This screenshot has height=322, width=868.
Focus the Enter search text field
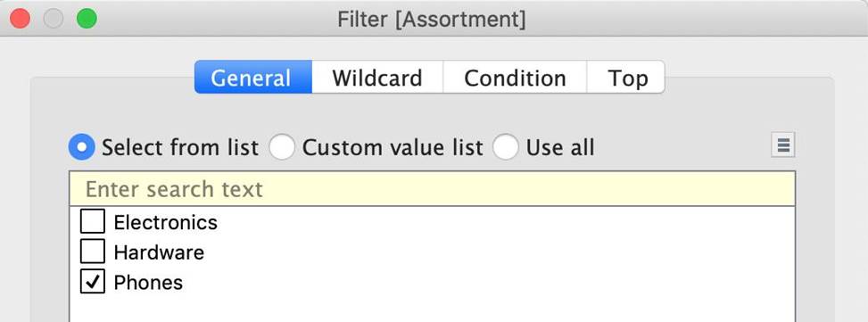(x=432, y=189)
